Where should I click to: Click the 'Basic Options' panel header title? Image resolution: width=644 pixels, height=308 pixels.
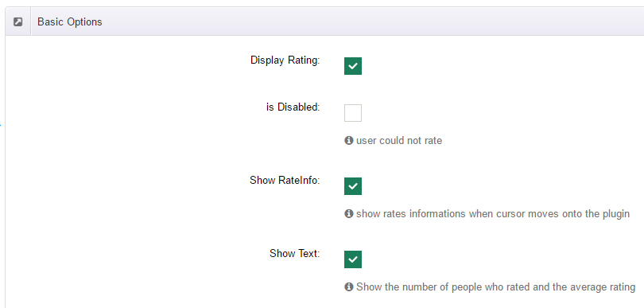coord(70,21)
